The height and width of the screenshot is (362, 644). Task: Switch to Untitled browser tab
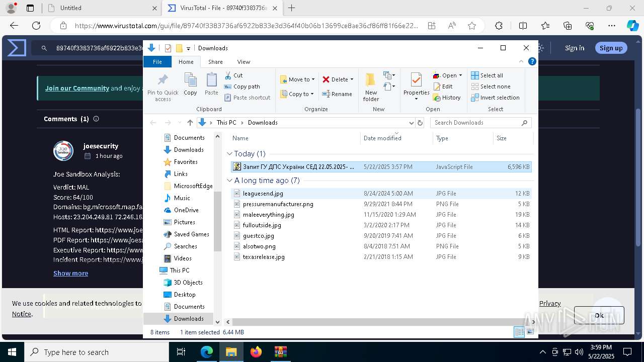pos(102,8)
